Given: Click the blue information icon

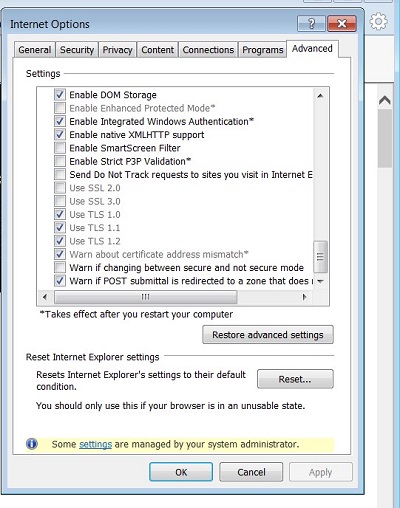Looking at the screenshot, I should pos(32,444).
